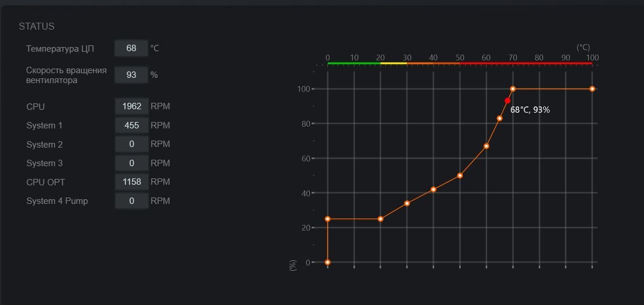The image size is (644, 305).
Task: Click the System 1 RPM value 455
Action: click(131, 125)
